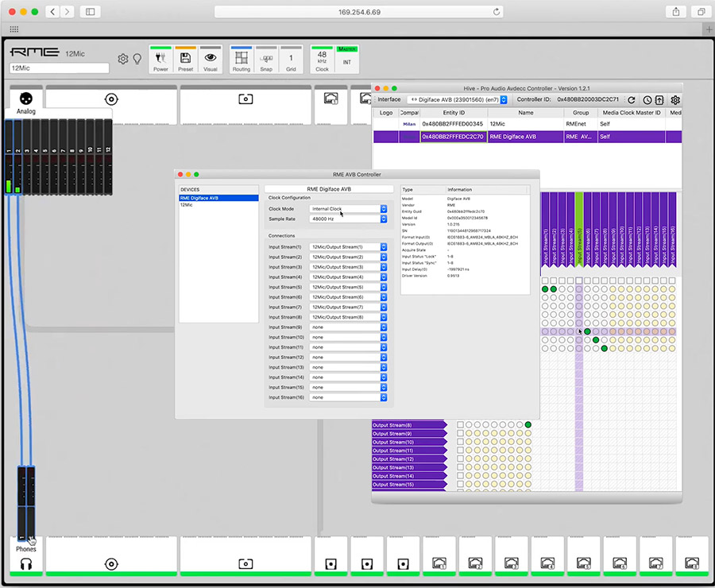Toggle the Visual eye button
Screen dimensions: 715x588
pyautogui.click(x=211, y=59)
